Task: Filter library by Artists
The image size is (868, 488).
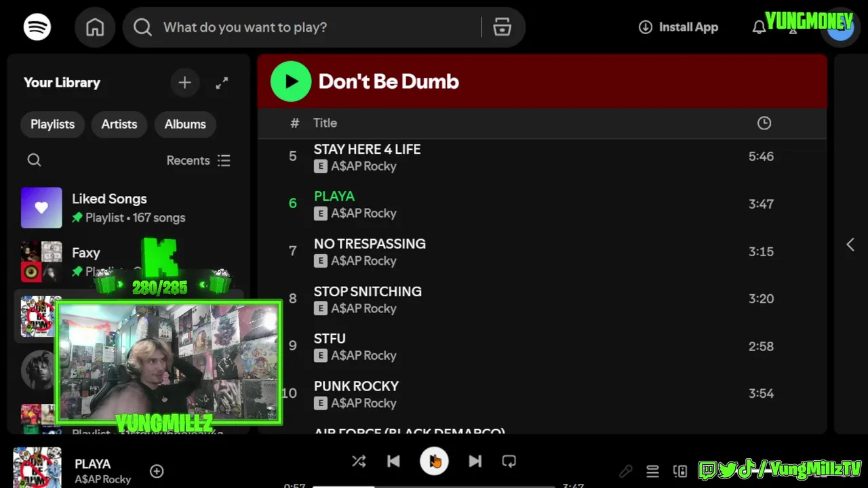Action: point(119,124)
